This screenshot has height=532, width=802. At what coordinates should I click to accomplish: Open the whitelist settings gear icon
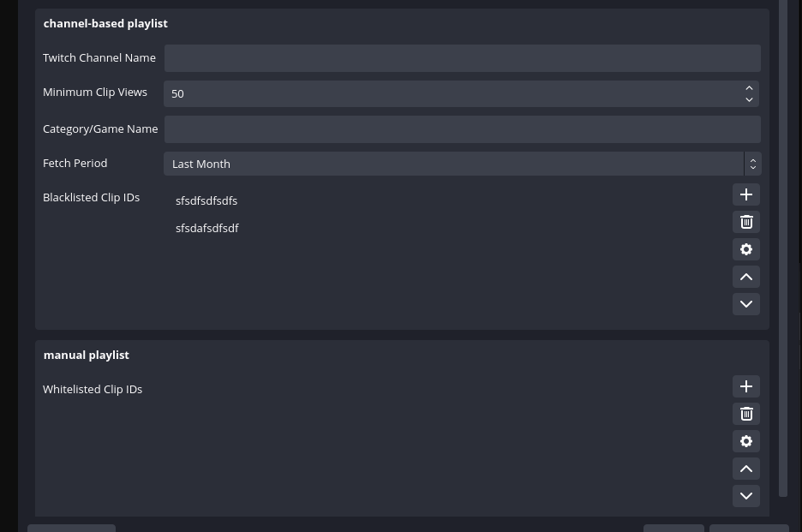[745, 441]
